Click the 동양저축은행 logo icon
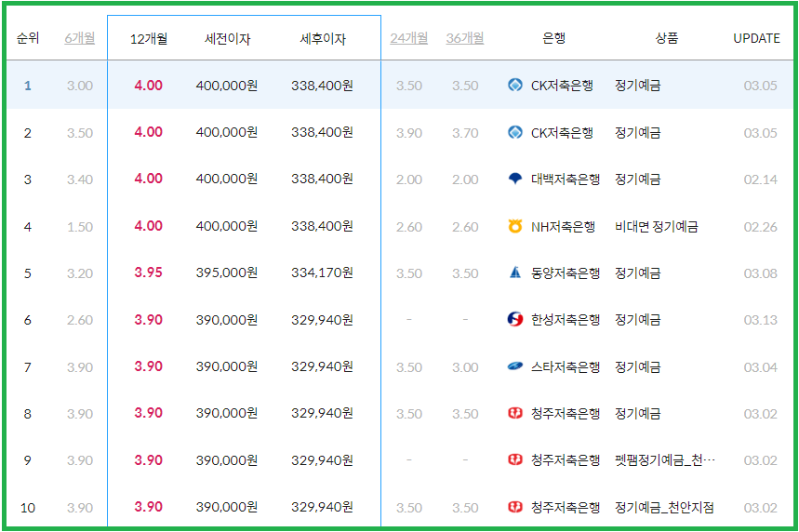 pos(515,273)
